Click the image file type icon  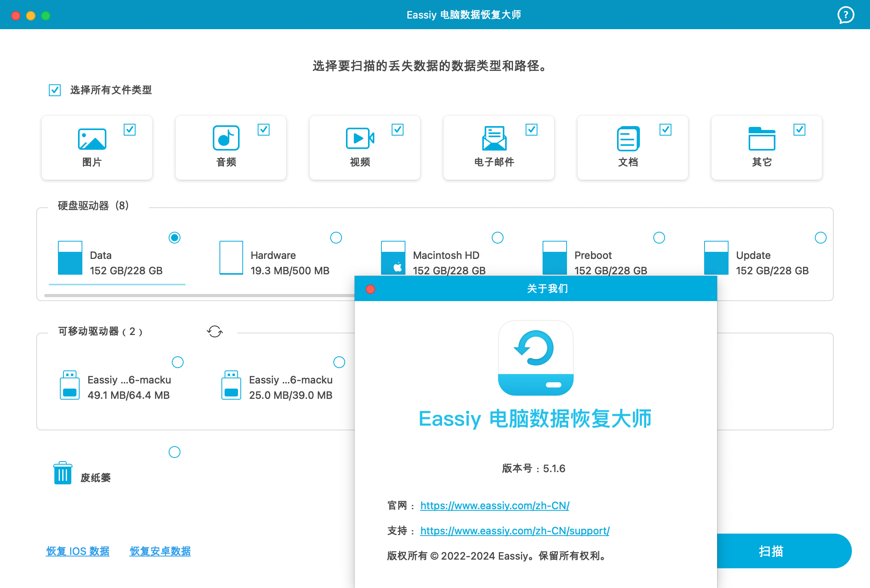92,139
